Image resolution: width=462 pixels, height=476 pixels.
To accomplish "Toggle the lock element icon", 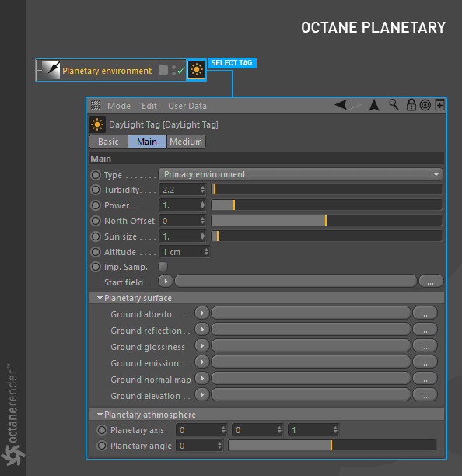I will tap(411, 105).
